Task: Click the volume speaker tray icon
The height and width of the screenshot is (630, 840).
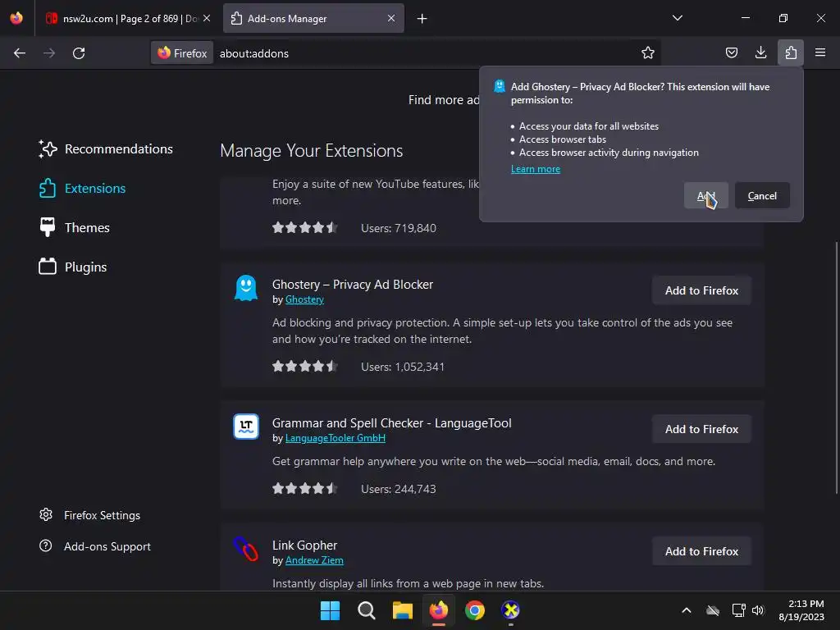Action: point(757,610)
